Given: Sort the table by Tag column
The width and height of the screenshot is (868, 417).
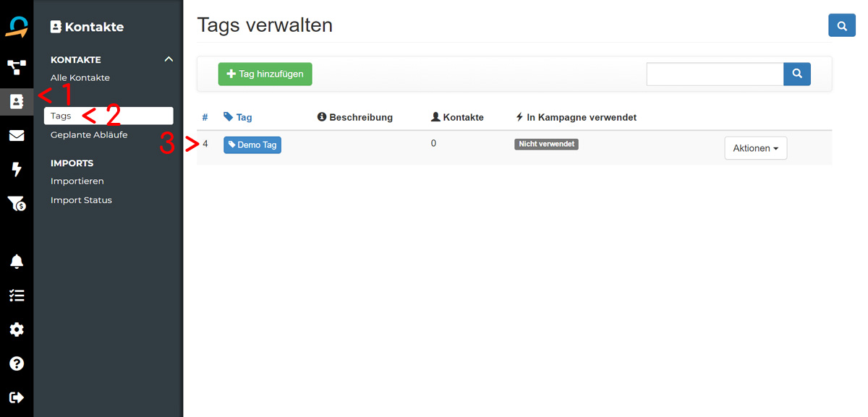Looking at the screenshot, I should pos(244,117).
